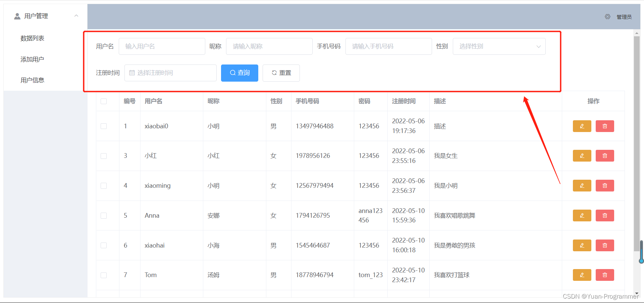Tick the checkbox for Tom row
644x303 pixels.
(104, 275)
